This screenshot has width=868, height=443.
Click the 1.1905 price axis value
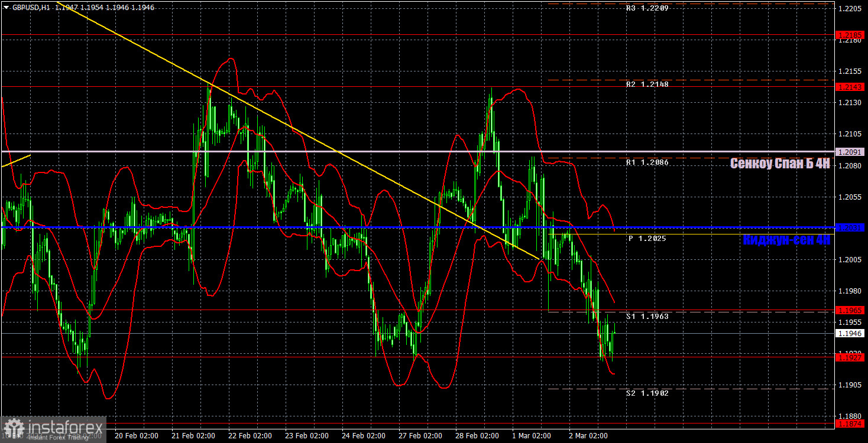(x=850, y=385)
